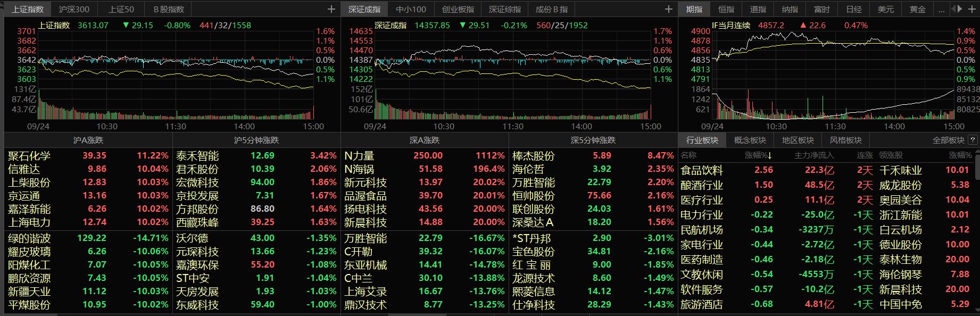Viewport: 980px width, 316px height.
Task: Open the 黄金 tab
Action: point(918,9)
